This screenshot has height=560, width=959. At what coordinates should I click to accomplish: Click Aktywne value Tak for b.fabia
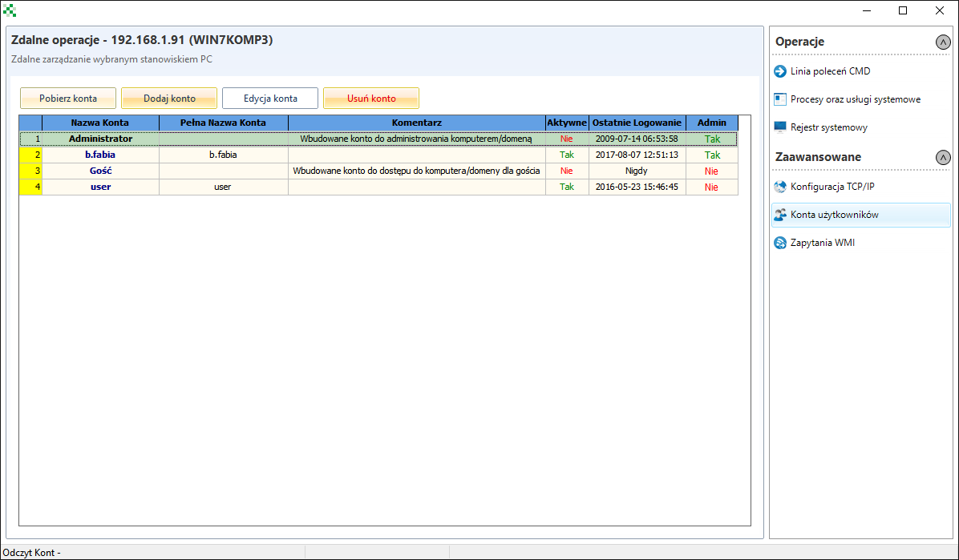click(567, 155)
